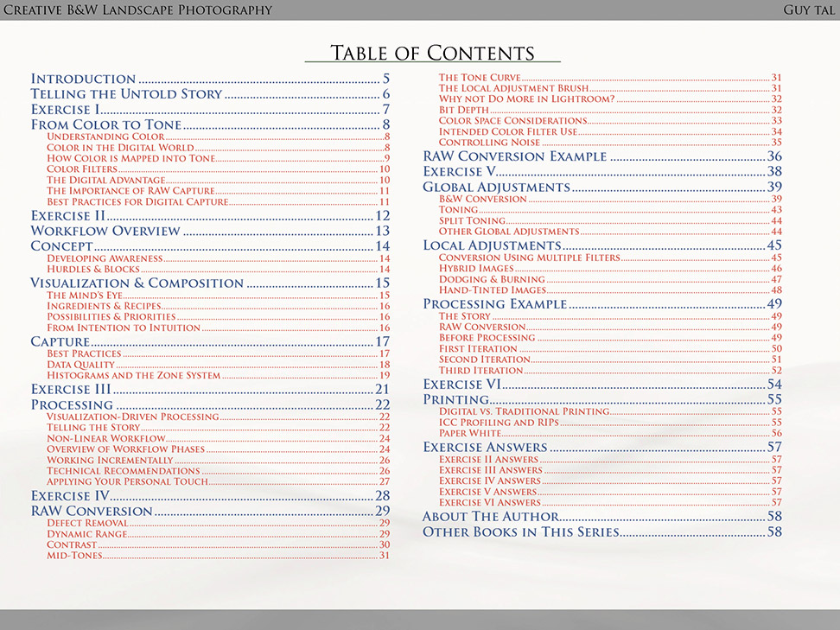Jump to Exercise IV chapter
The width and height of the screenshot is (840, 630).
(210, 495)
